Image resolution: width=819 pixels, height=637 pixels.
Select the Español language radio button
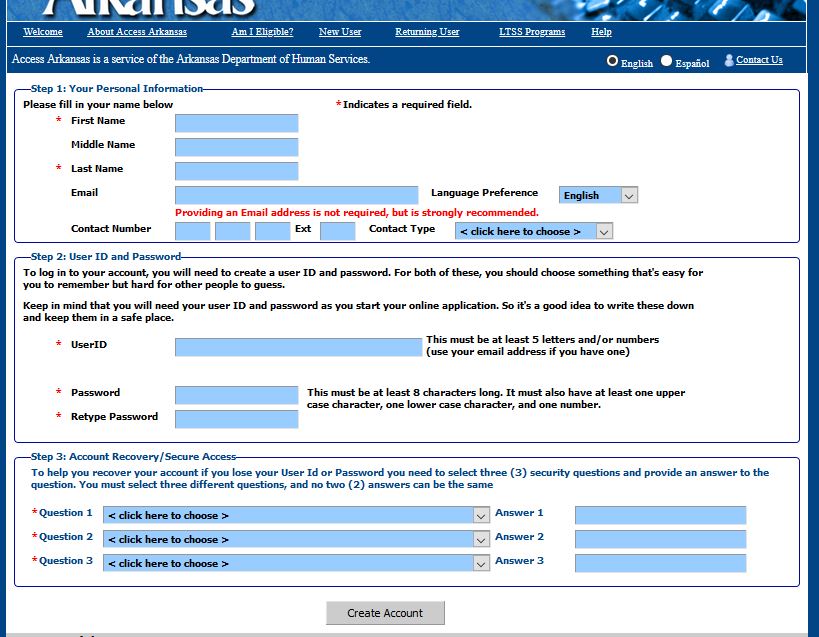pyautogui.click(x=666, y=61)
